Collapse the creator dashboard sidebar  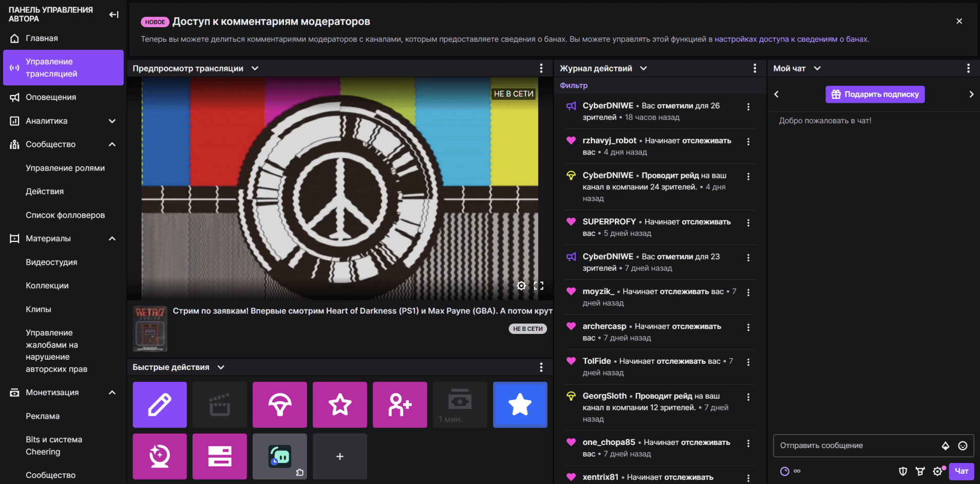(x=114, y=14)
